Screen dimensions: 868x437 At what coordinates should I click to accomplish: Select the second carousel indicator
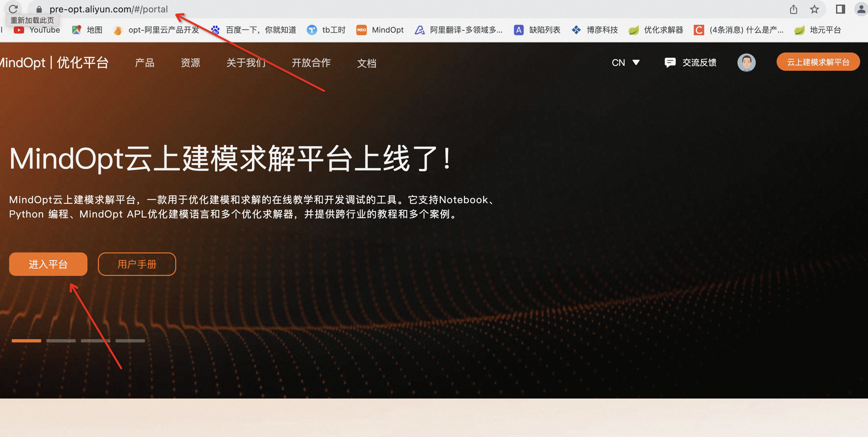(x=61, y=341)
